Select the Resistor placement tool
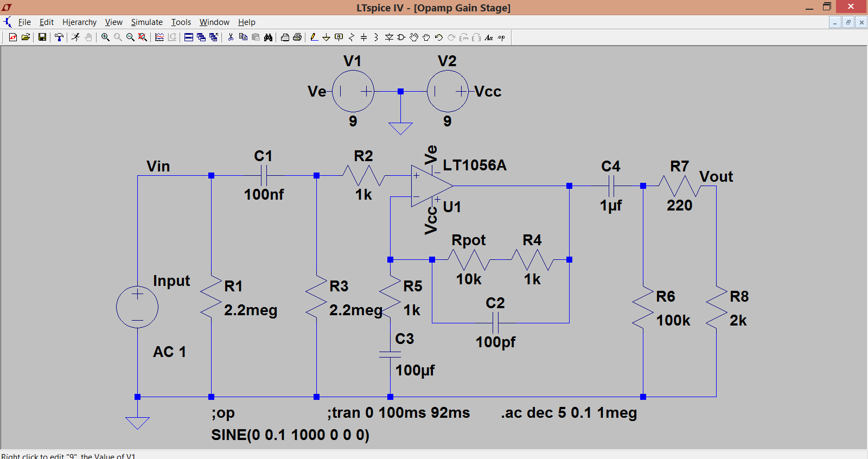The image size is (868, 459). point(352,37)
